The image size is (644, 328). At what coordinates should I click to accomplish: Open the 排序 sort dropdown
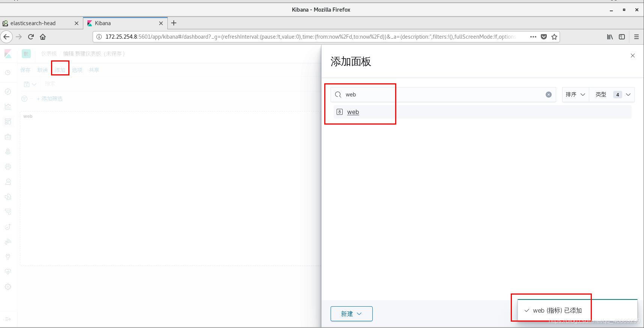click(576, 95)
